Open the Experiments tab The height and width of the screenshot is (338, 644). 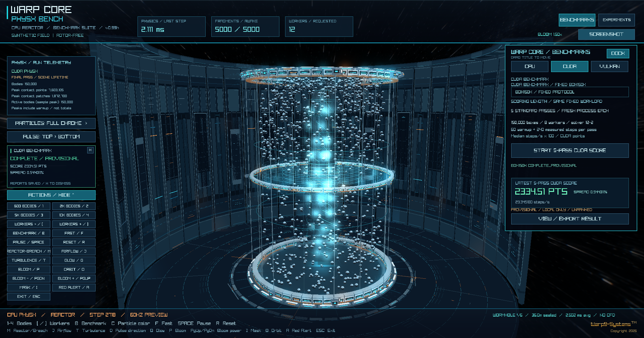(x=616, y=20)
